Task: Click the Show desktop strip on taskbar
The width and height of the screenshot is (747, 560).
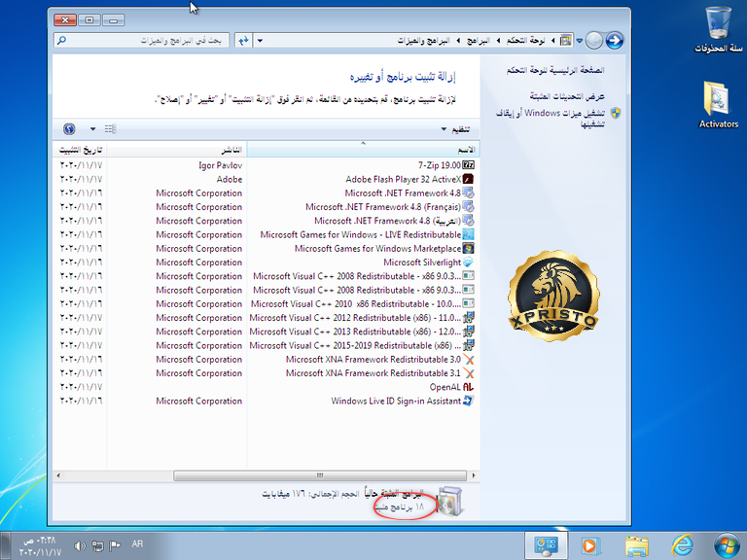Action: coord(4,545)
